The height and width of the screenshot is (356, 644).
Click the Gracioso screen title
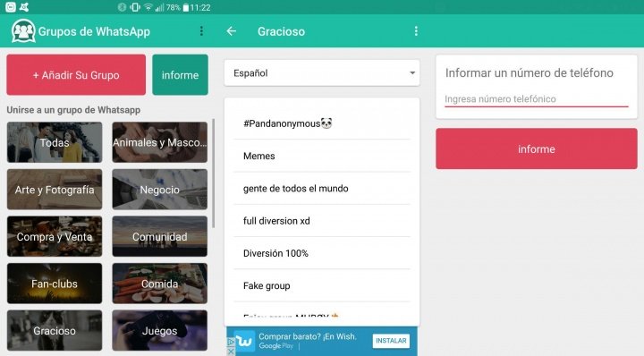[281, 31]
